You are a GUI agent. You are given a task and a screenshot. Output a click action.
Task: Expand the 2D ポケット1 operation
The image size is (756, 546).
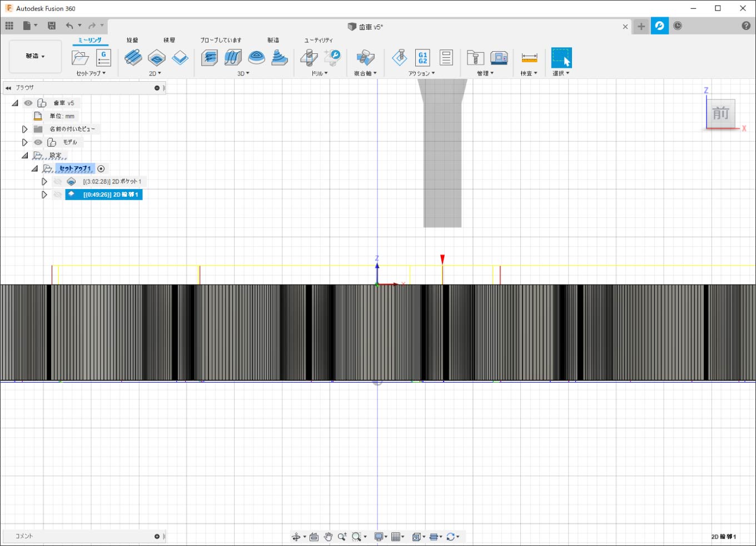pyautogui.click(x=44, y=182)
